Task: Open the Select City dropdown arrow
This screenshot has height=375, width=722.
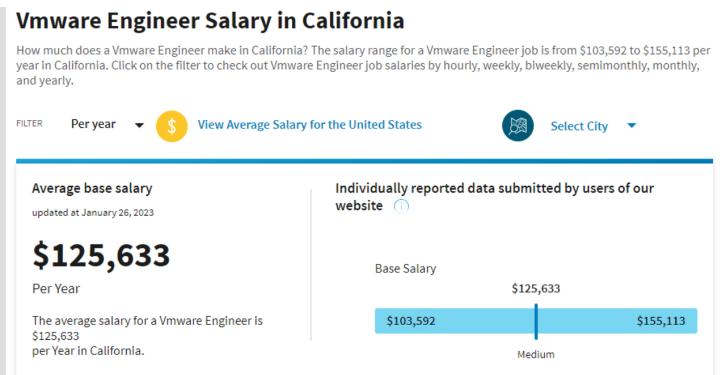Action: click(x=632, y=125)
